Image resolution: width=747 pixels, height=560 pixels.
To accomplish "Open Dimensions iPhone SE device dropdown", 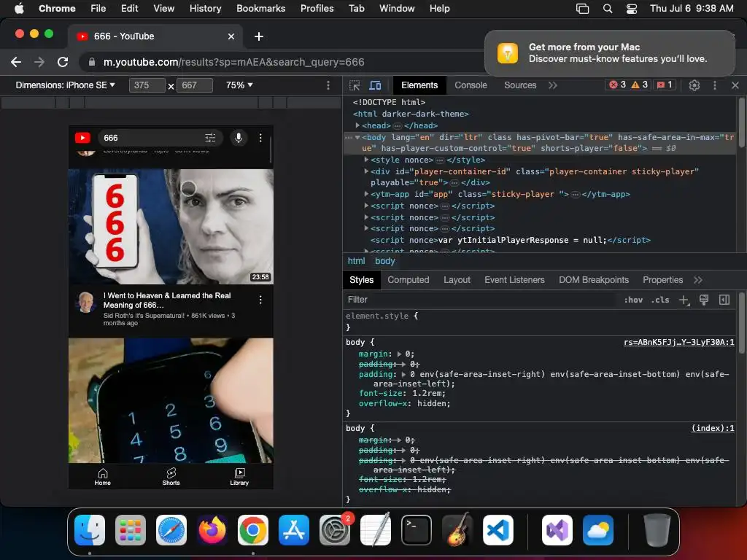I will click(65, 85).
